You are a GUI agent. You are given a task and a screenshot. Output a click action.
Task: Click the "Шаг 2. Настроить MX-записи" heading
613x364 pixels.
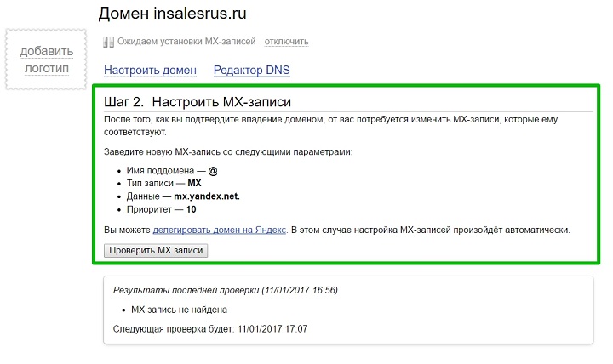198,102
